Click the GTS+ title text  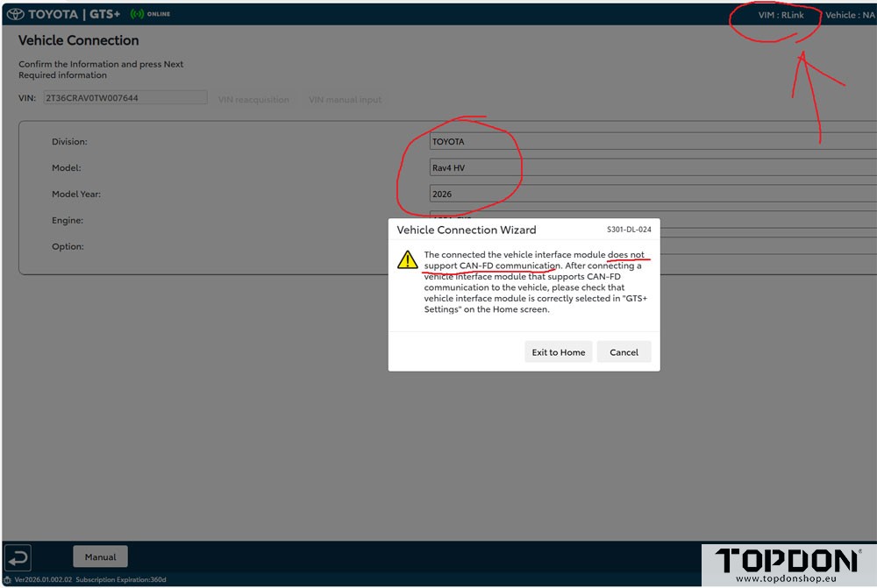coord(103,14)
